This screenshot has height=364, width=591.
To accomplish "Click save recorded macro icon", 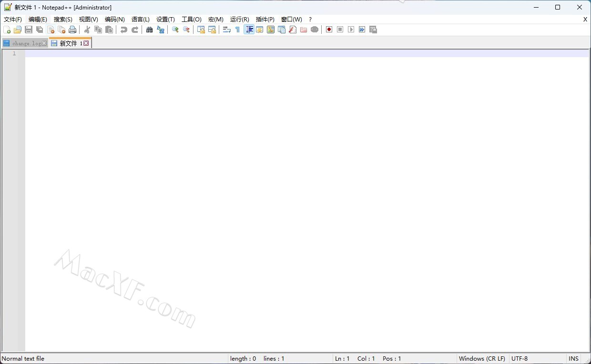I will pyautogui.click(x=373, y=30).
